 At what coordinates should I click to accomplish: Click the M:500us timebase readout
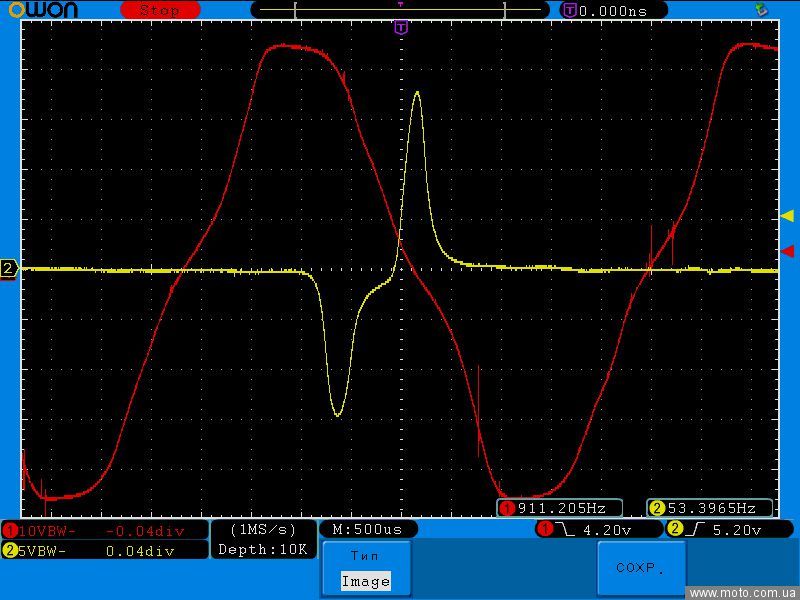[x=367, y=529]
